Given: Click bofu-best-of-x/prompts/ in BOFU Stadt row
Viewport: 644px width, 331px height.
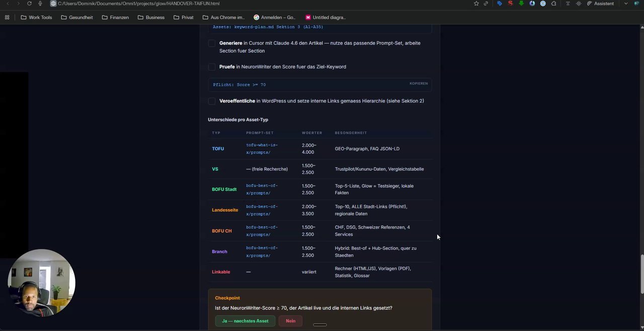Looking at the screenshot, I should click(262, 189).
